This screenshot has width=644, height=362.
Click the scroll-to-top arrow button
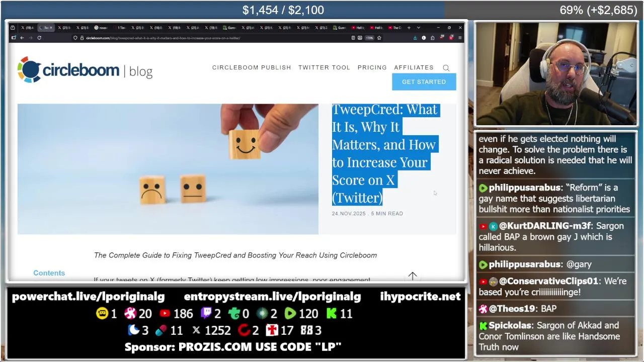(x=413, y=276)
